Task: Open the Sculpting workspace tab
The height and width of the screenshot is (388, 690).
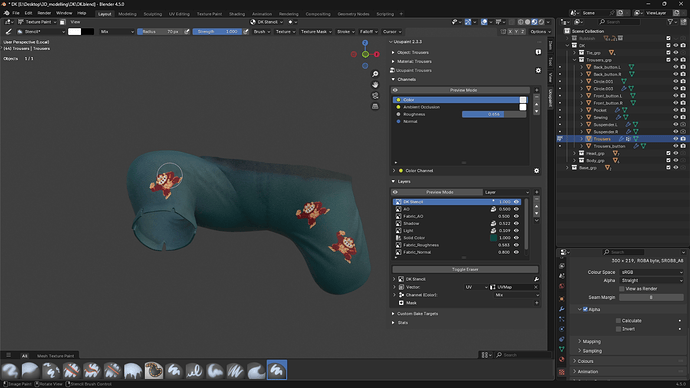Action: click(153, 14)
